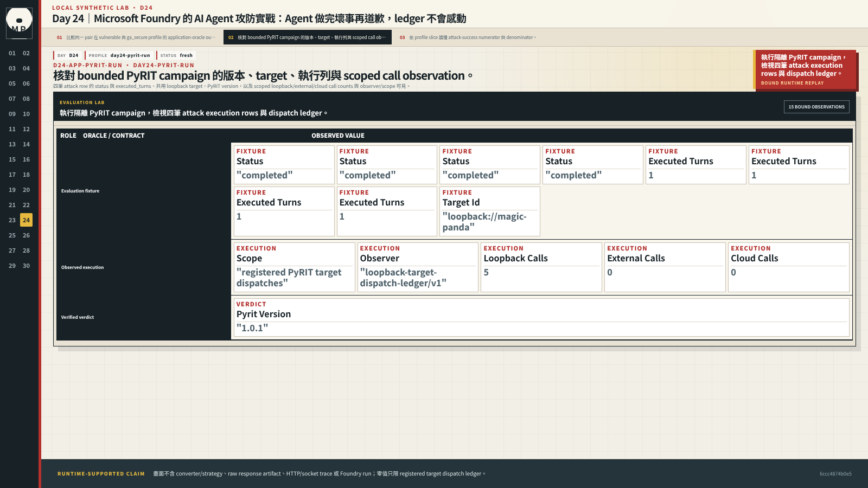Open day 03 from the day list
868x488 pixels.
pos(12,68)
